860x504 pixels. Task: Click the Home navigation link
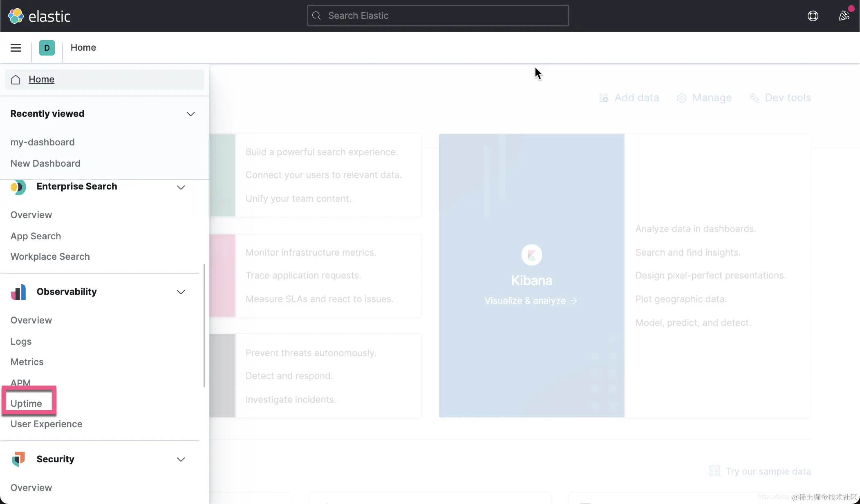[x=41, y=79]
